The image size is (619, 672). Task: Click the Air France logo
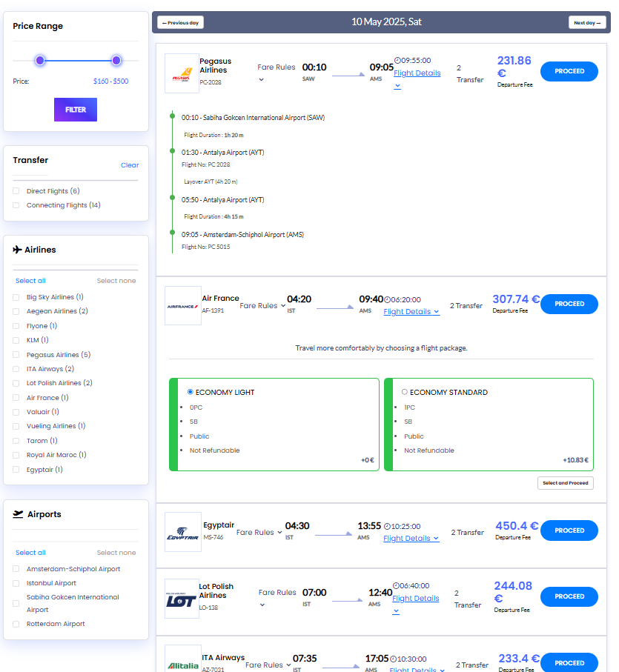[x=183, y=305]
